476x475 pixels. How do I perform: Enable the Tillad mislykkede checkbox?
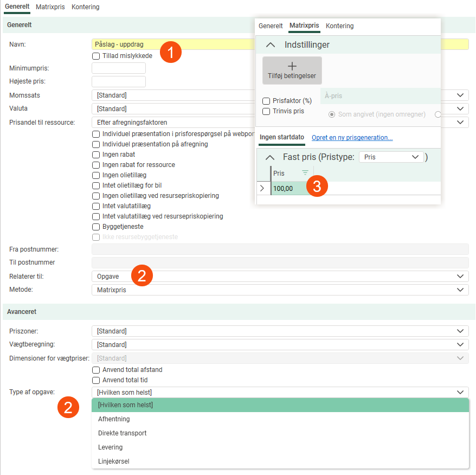96,56
